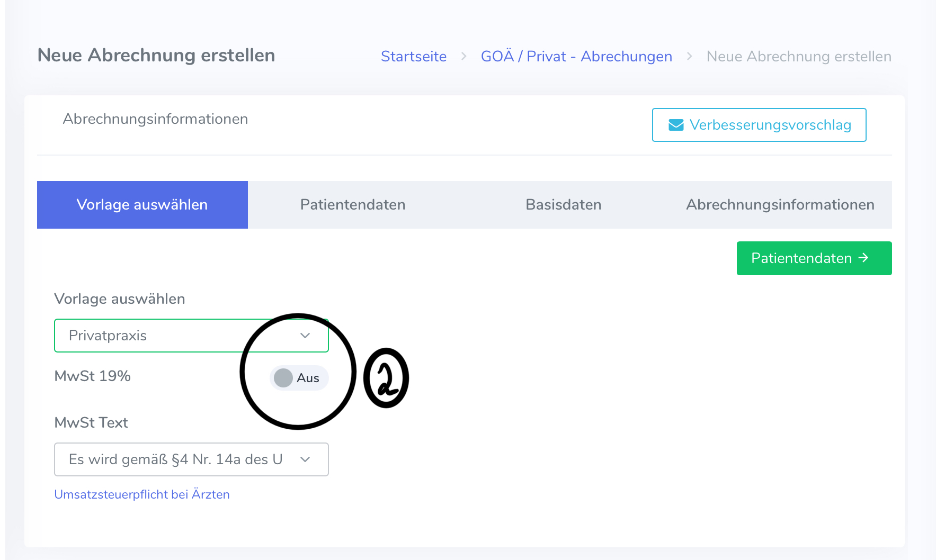Click the chevron arrow of MwSt Text dropdown
The height and width of the screenshot is (560, 936).
pyautogui.click(x=305, y=459)
